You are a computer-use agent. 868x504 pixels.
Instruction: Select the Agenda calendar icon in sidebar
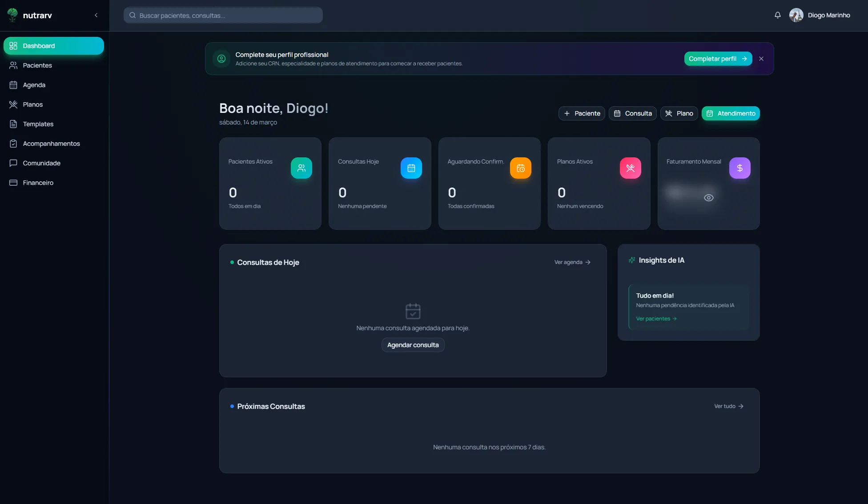coord(13,84)
